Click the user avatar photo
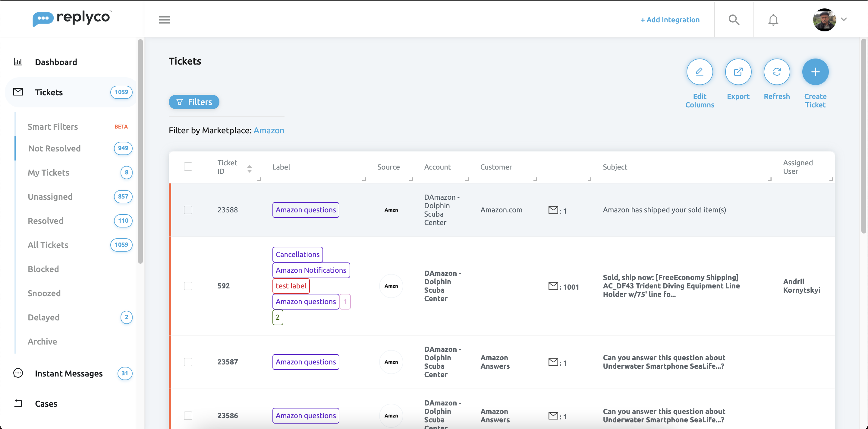 [824, 20]
